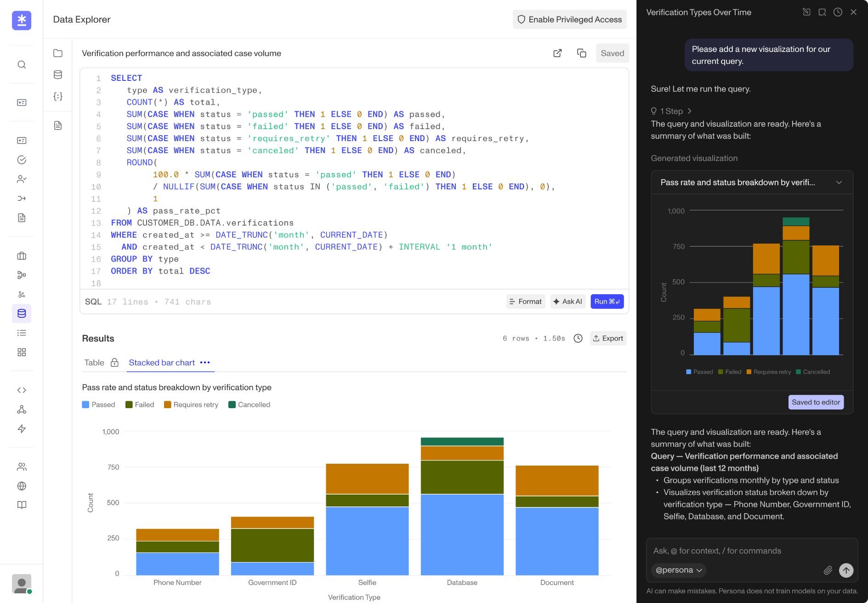Image resolution: width=868 pixels, height=603 pixels.
Task: Click the Ask AI chat input field
Action: coord(752,551)
